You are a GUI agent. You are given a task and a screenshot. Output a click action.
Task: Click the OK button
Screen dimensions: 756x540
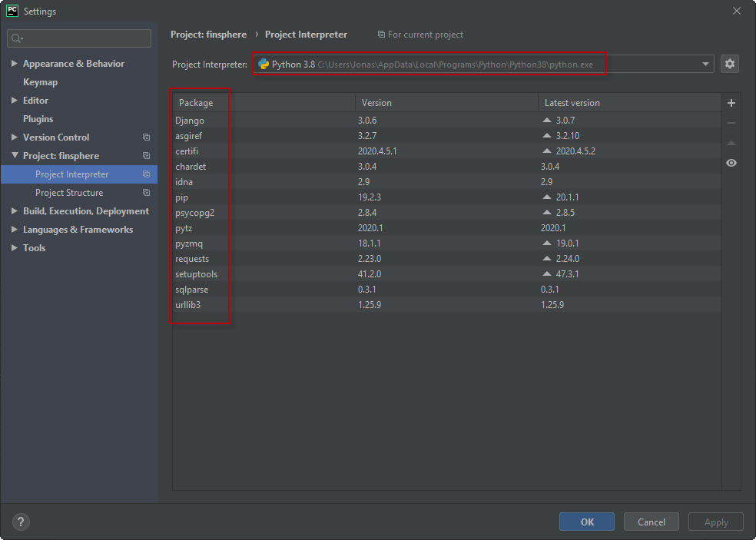point(587,522)
